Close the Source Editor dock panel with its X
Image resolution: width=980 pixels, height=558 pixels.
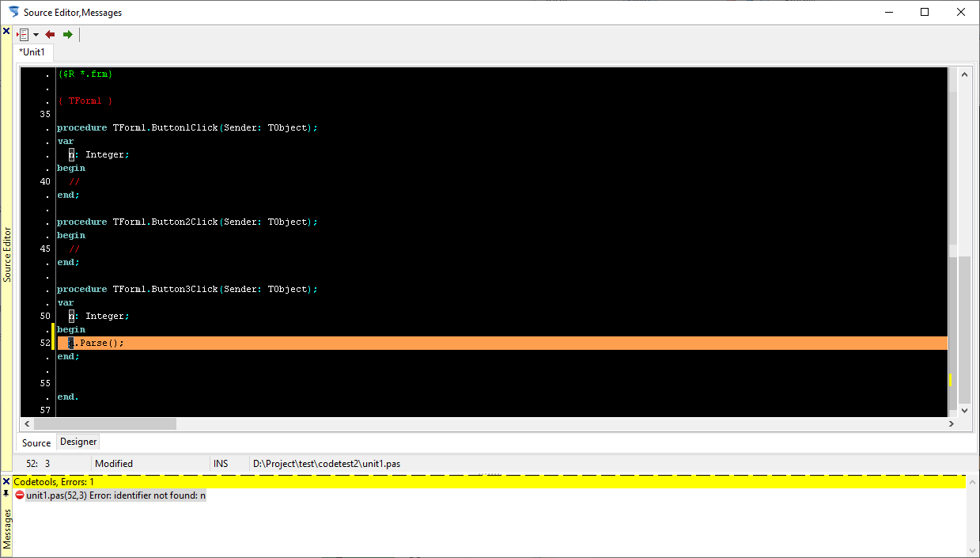[x=6, y=32]
